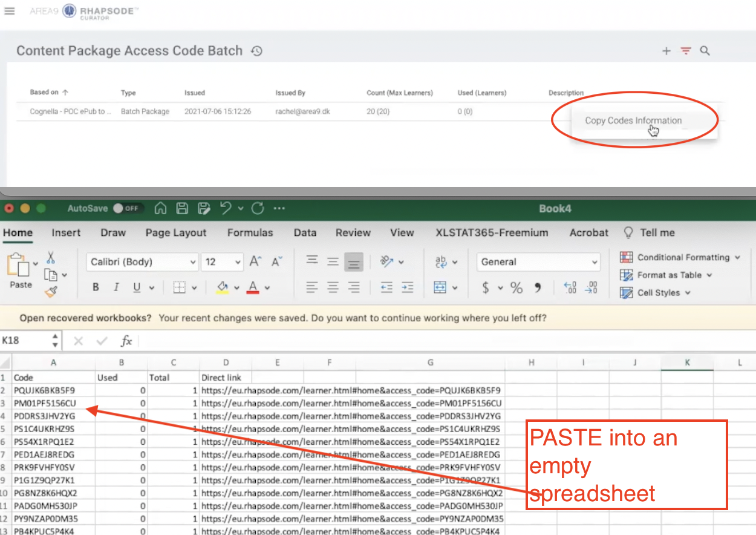This screenshot has height=535, width=756.
Task: Click the Save floppy disk icon
Action: tap(182, 208)
